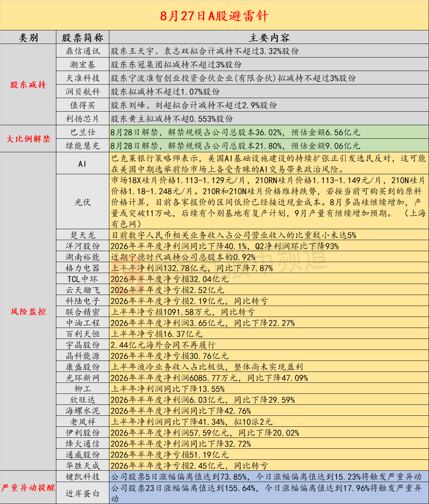Select stock name 润贝航科
The image size is (429, 504).
(x=83, y=92)
